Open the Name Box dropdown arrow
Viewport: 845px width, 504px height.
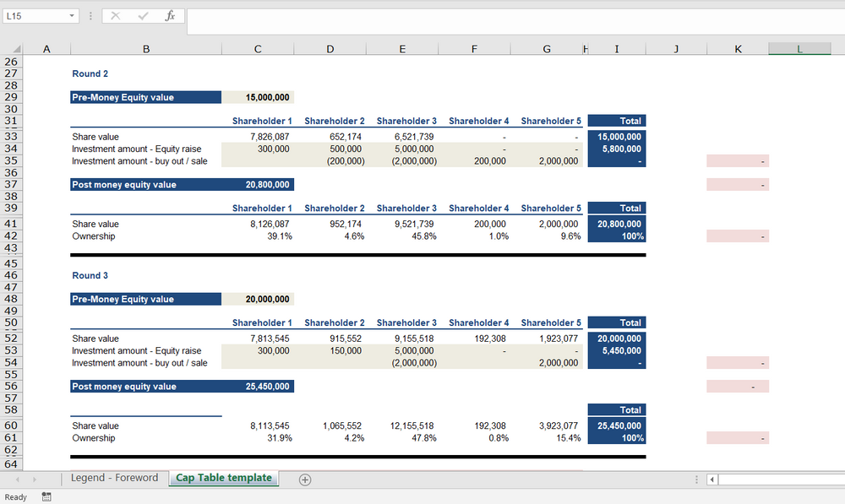click(x=71, y=16)
